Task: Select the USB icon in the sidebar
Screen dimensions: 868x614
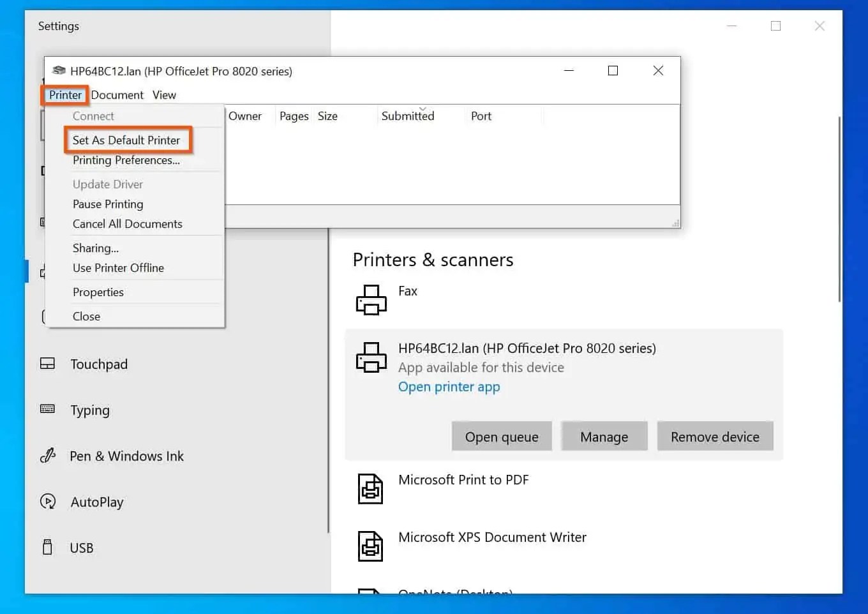Action: click(x=47, y=547)
